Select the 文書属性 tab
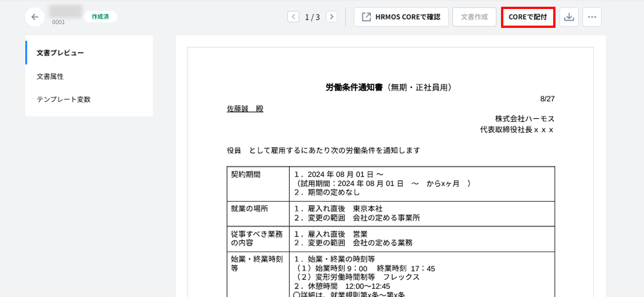This screenshot has height=297, width=644. [x=89, y=76]
